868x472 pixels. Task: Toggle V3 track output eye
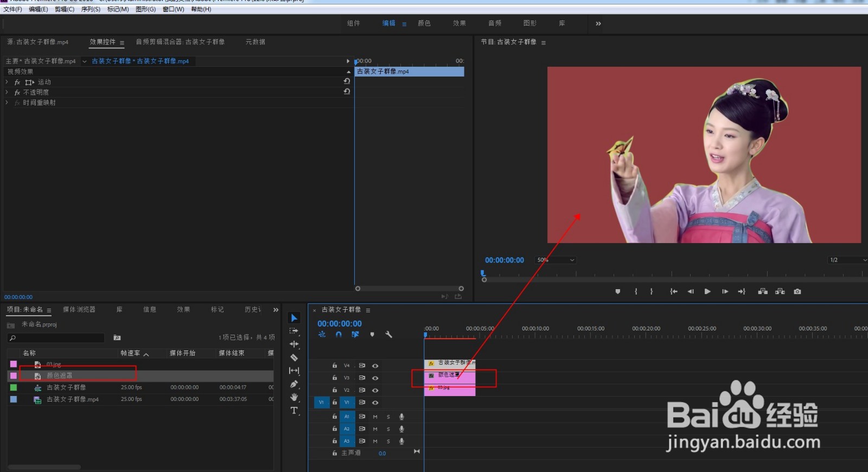(375, 378)
